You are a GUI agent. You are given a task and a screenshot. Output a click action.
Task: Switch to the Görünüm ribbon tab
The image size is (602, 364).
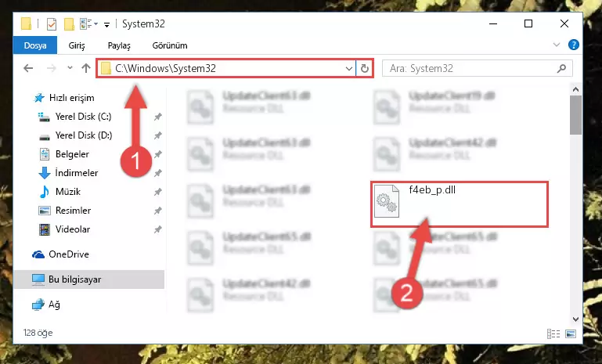(x=170, y=45)
